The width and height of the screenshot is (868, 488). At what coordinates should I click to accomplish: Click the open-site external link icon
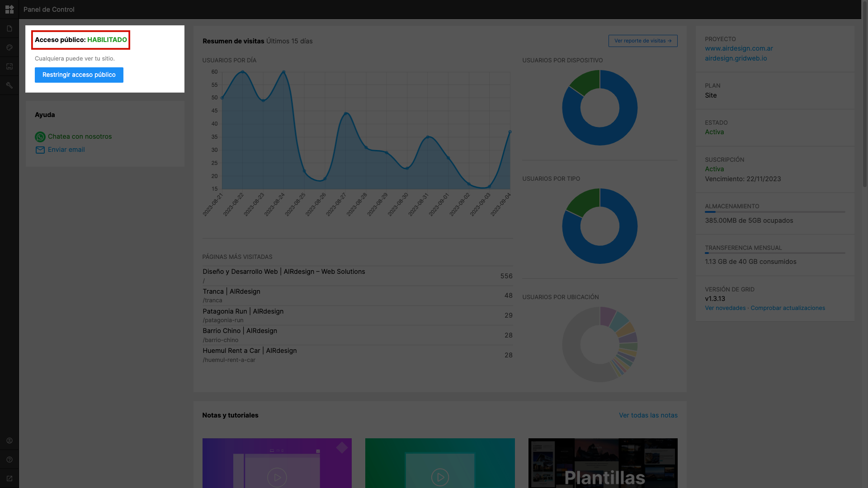click(9, 479)
